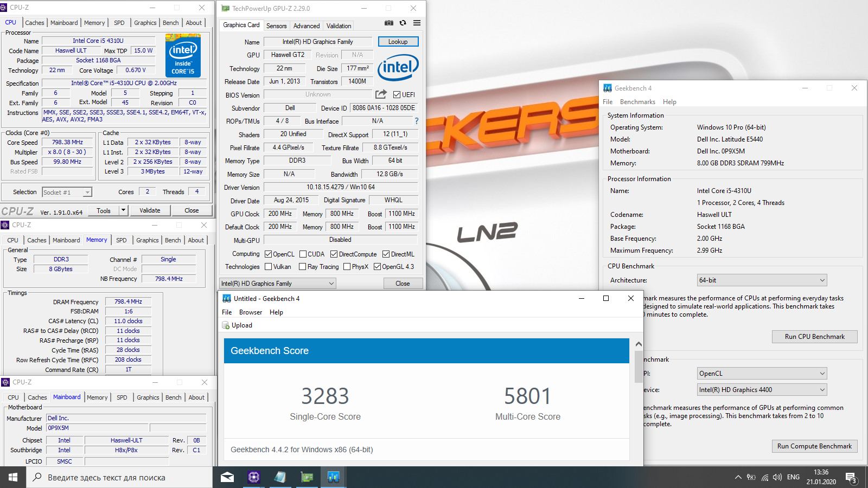Toggle the UEFI checkbox in GPU-Z

(397, 94)
